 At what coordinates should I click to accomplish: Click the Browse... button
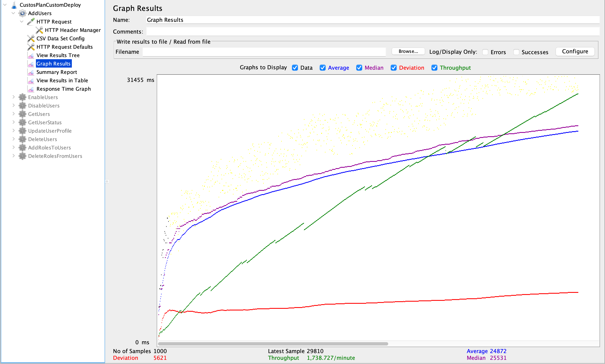point(408,51)
